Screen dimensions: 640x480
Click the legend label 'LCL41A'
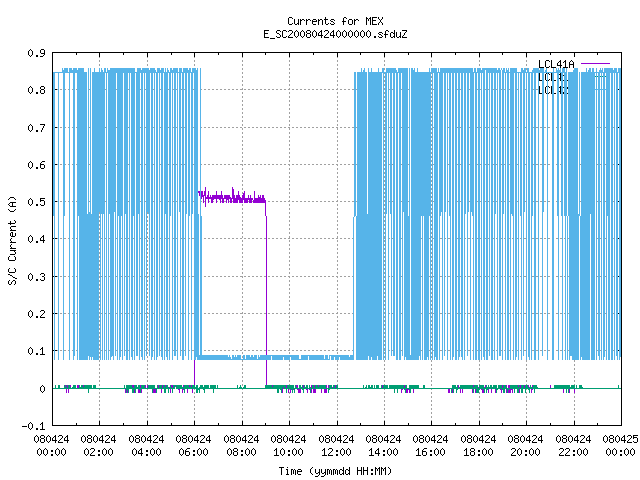point(556,64)
